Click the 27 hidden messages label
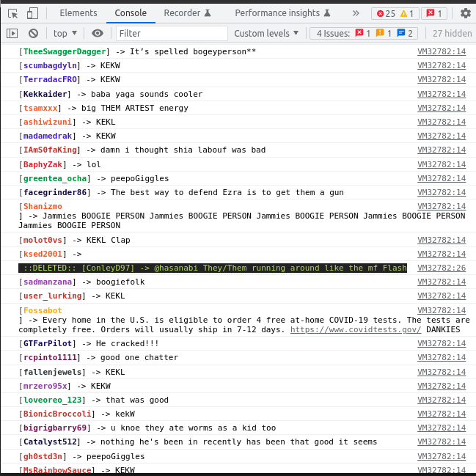476x476 pixels. tap(452, 33)
